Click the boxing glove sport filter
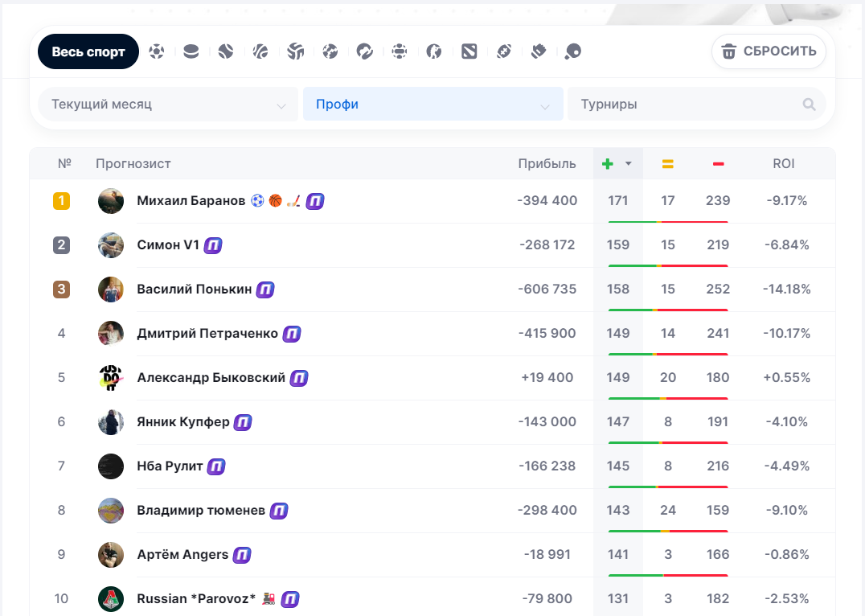 (539, 51)
